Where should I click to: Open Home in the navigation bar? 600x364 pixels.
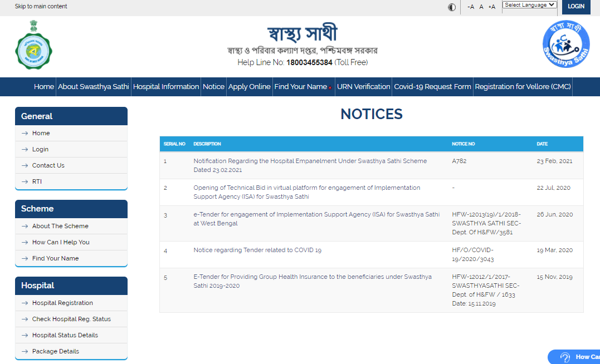click(43, 87)
